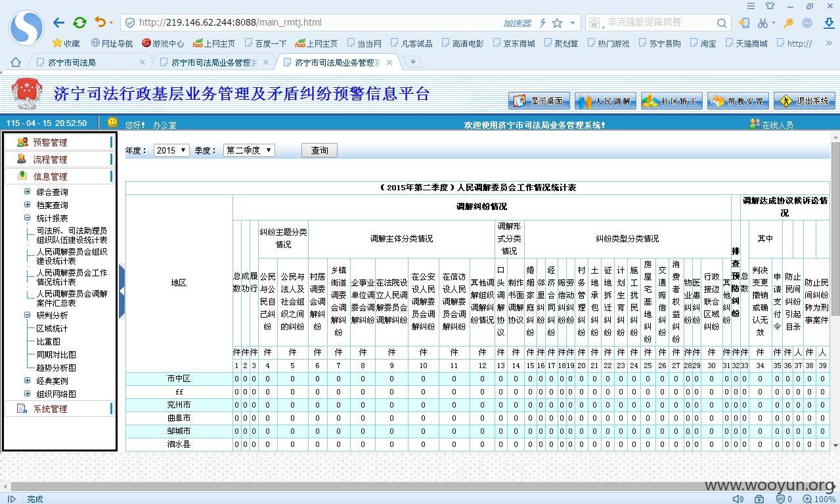Open the 流程管理 sidebar menu
840x504 pixels.
pyautogui.click(x=58, y=159)
